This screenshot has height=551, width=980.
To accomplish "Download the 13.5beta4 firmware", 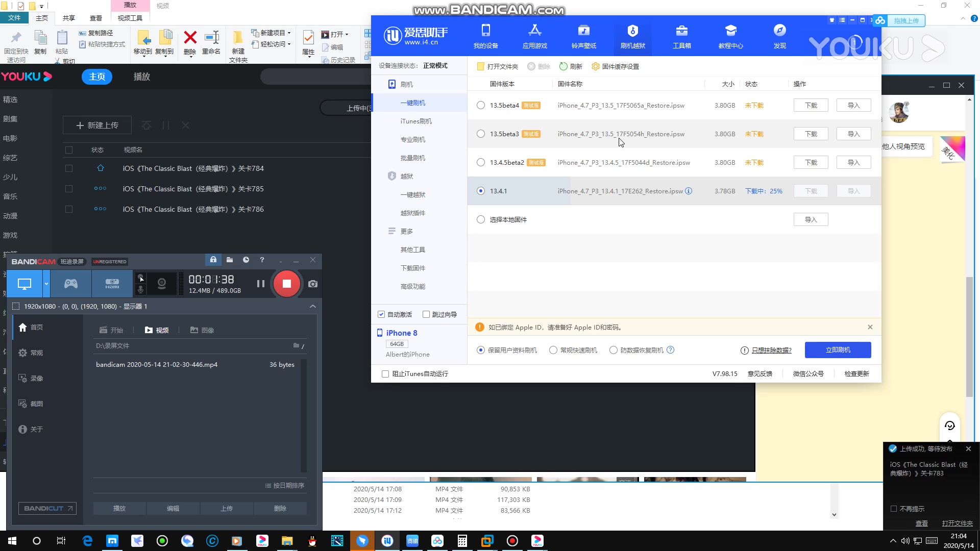I will click(811, 105).
